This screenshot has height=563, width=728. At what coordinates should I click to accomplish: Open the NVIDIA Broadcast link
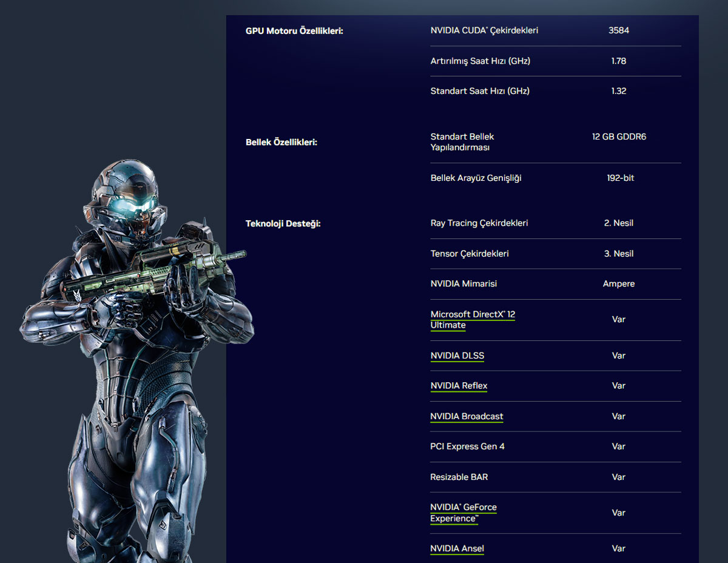[x=467, y=416]
